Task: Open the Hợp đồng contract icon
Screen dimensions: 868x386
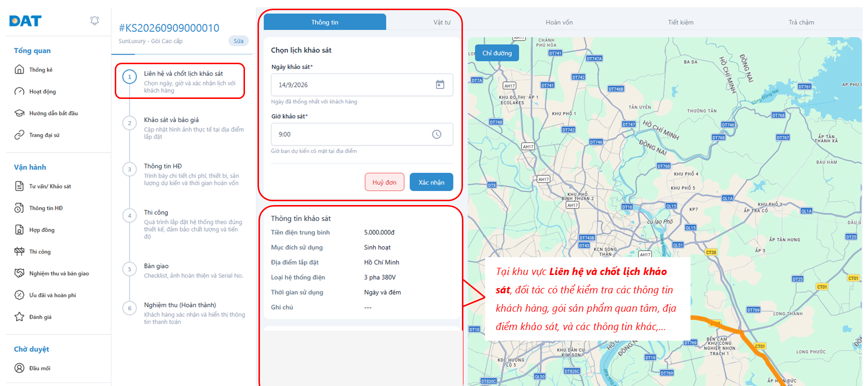Action: tap(19, 230)
